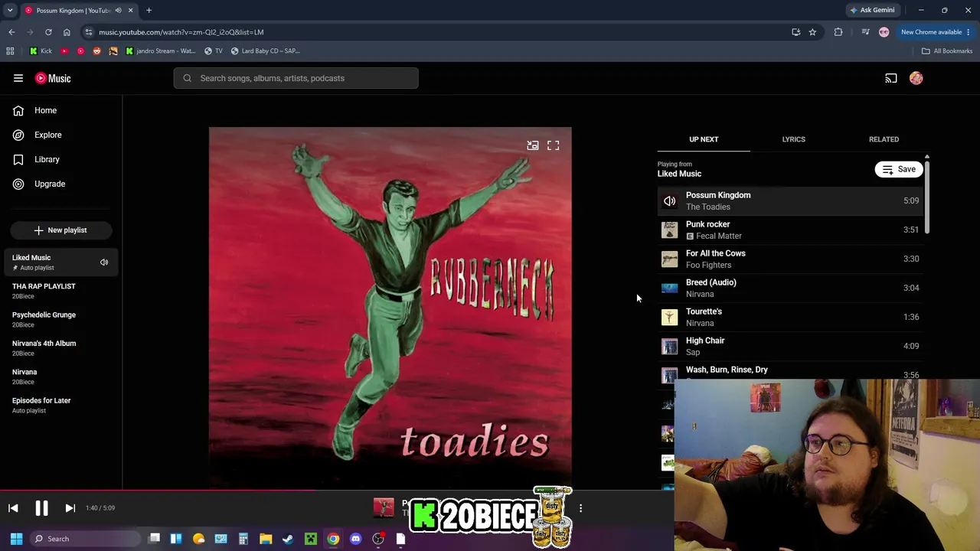Open the Kick bookmark
The width and height of the screenshot is (980, 551).
[41, 51]
